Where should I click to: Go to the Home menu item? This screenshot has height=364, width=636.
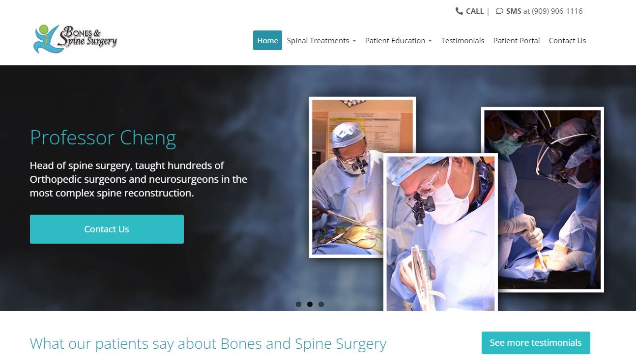(x=267, y=40)
